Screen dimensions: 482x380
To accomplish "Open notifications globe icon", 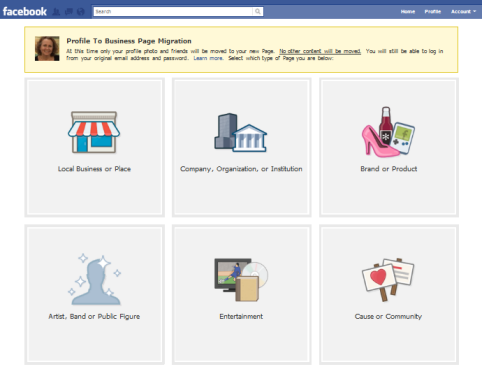I will tap(81, 12).
